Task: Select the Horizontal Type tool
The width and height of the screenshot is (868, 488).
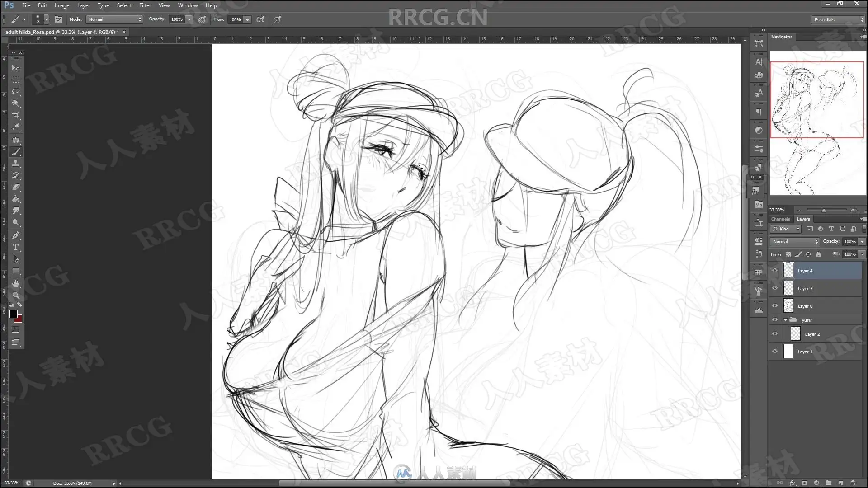Action: 16,247
